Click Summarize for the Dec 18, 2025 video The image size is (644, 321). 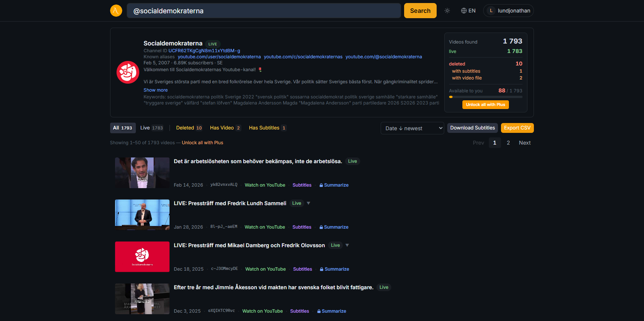point(334,269)
